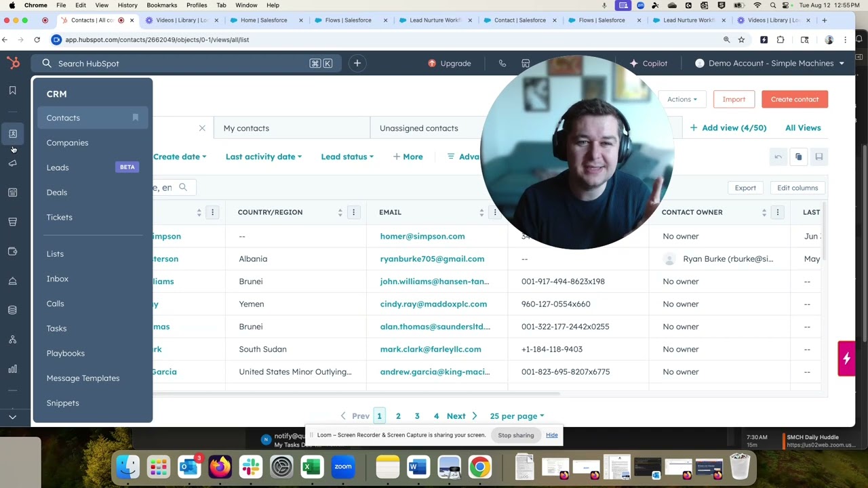Toggle bookmark icon next to Contacts
The image size is (868, 488).
tap(135, 118)
